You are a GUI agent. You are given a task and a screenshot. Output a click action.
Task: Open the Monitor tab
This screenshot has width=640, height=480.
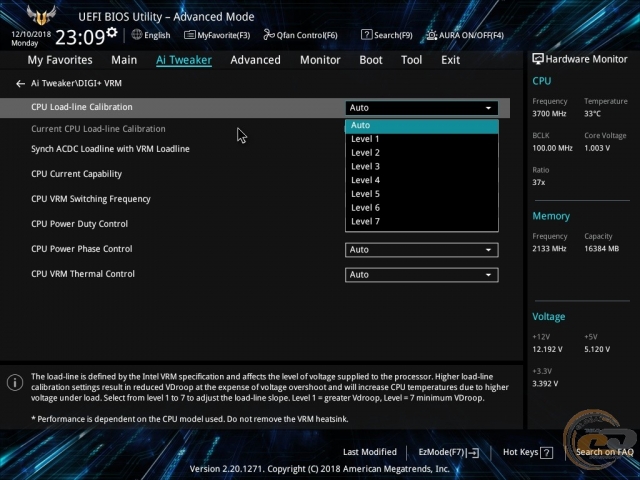[x=320, y=60]
